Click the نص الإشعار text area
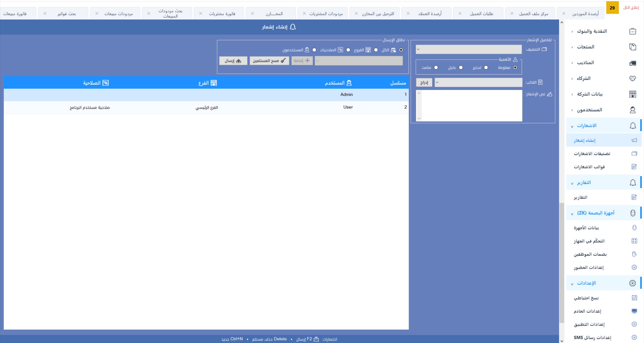The image size is (644, 343). click(469, 106)
